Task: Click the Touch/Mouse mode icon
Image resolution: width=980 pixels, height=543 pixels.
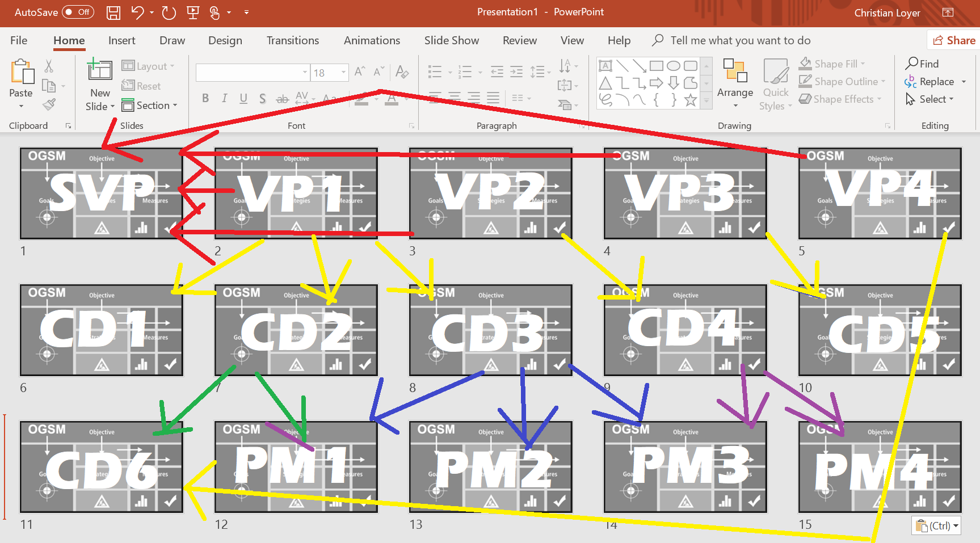Action: tap(214, 12)
